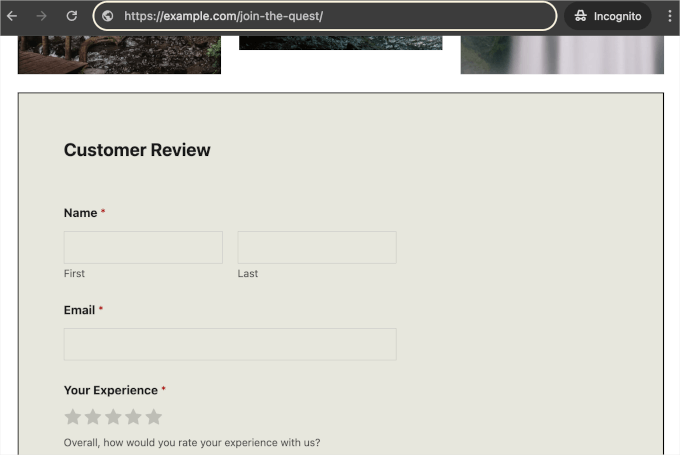Open the right waterfall image thumbnail
Screen dimensions: 680x455
click(x=562, y=54)
